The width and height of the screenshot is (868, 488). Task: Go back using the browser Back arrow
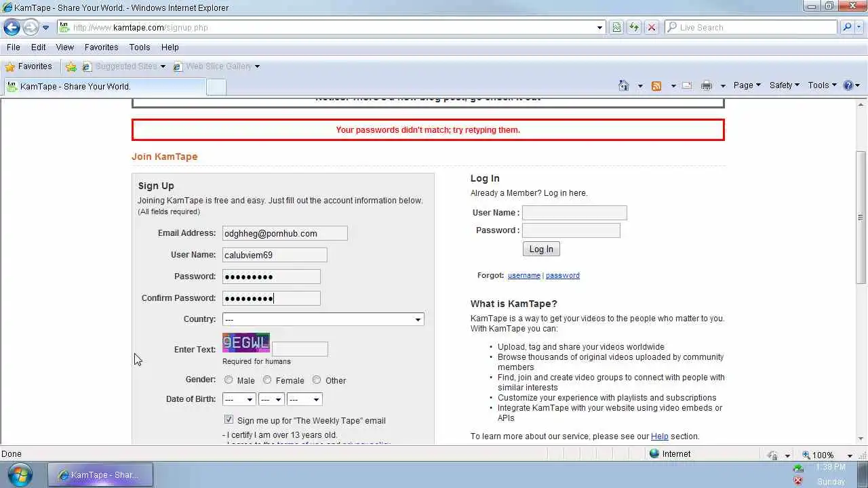point(12,28)
